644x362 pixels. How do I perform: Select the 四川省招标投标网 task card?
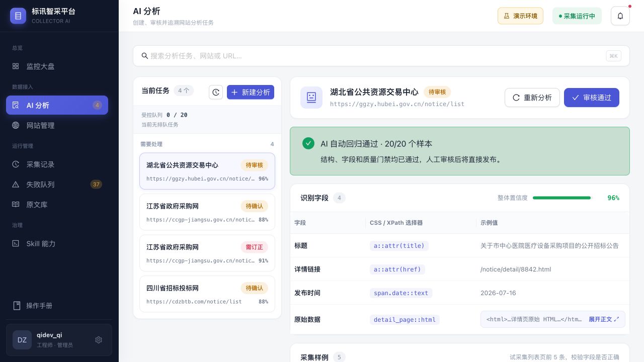click(207, 294)
